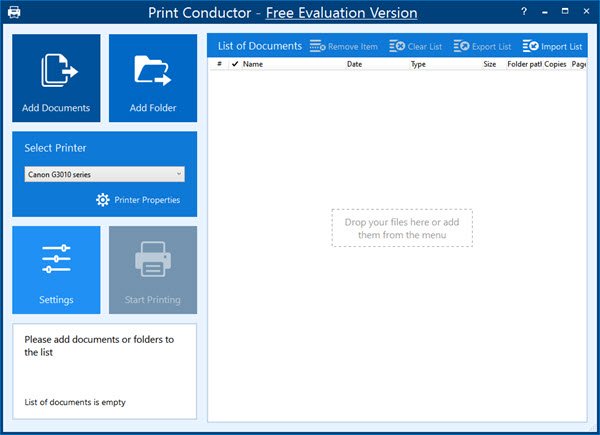The width and height of the screenshot is (600, 435).
Task: Click the # column header
Action: (x=219, y=64)
